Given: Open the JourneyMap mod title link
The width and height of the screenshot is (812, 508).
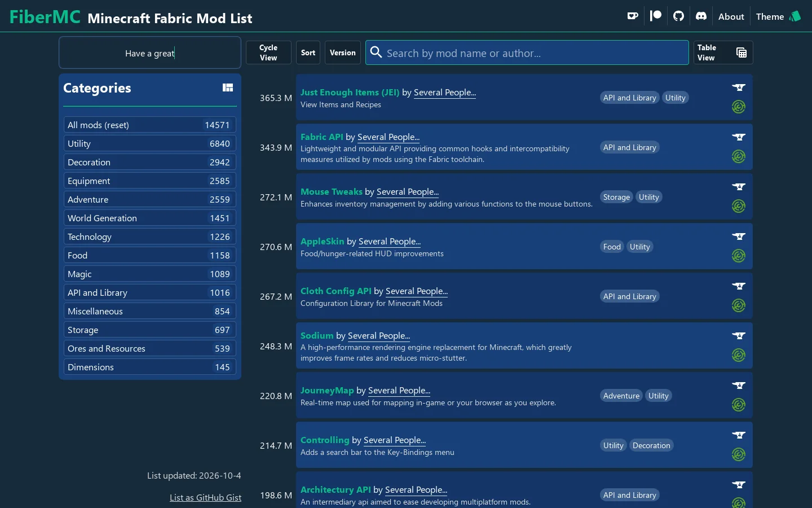Looking at the screenshot, I should [x=327, y=390].
